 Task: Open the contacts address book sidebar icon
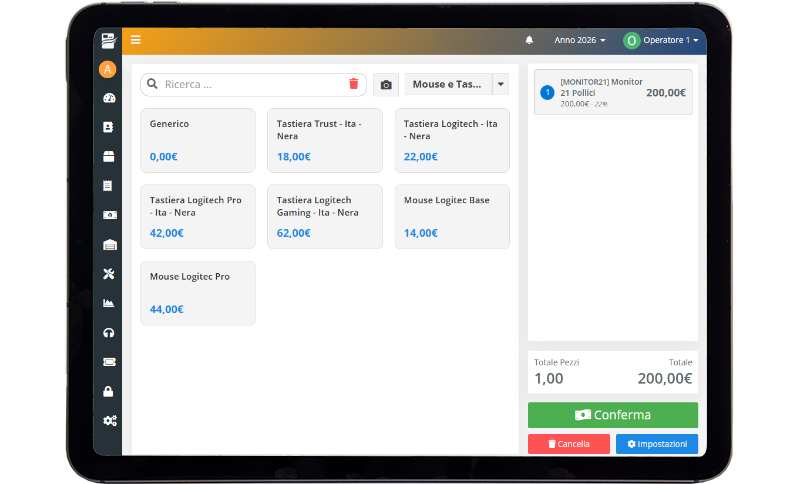108,127
